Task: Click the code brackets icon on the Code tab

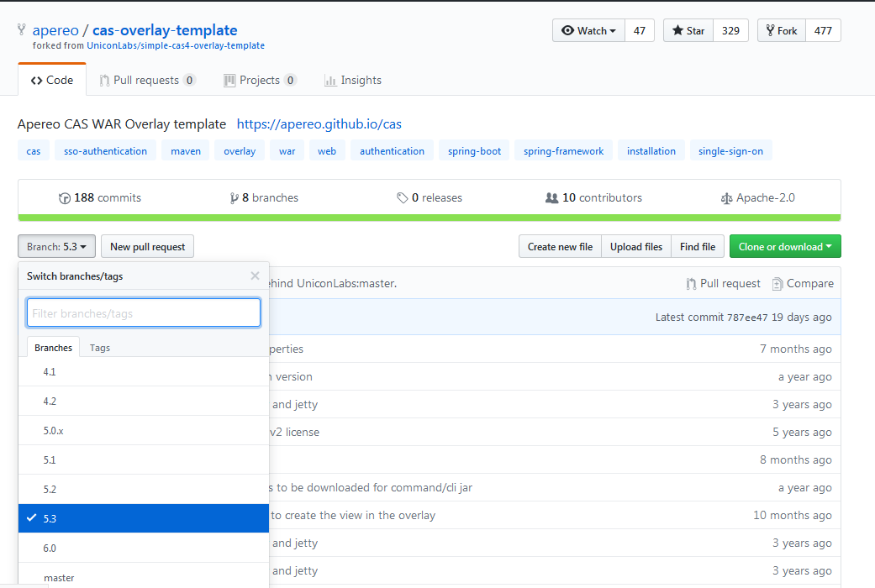Action: click(37, 81)
